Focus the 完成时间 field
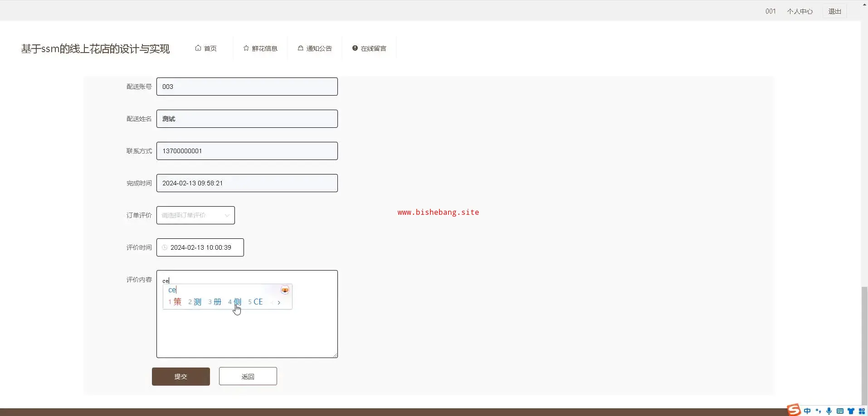This screenshot has height=416, width=868. [247, 183]
